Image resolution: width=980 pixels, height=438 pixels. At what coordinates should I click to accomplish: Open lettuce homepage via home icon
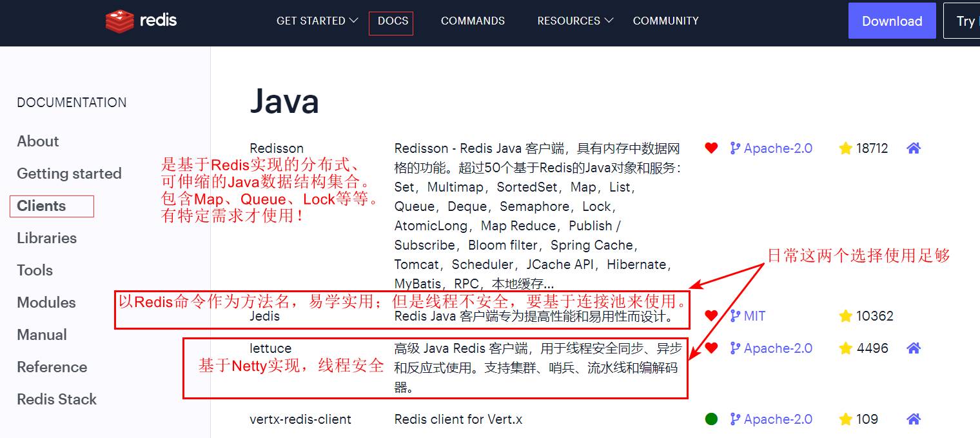click(x=913, y=348)
